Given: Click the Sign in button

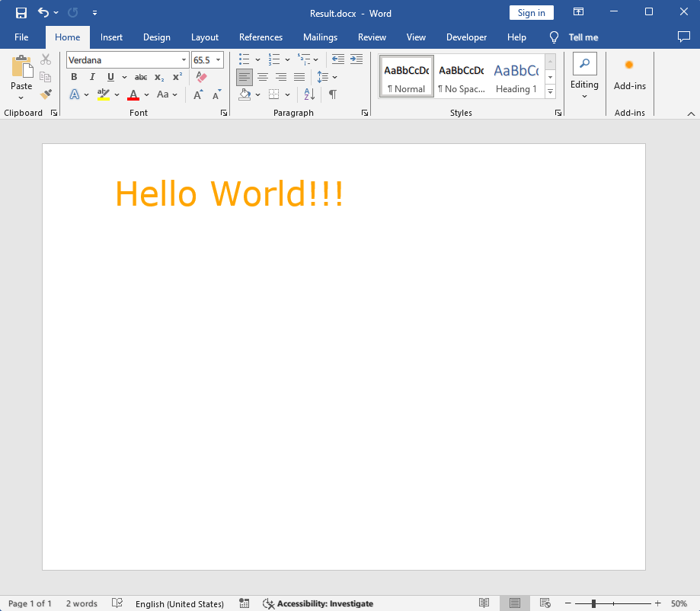Looking at the screenshot, I should click(x=531, y=12).
